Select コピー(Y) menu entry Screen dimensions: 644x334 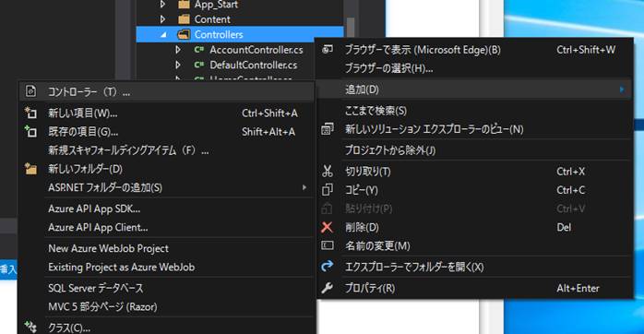point(474,190)
